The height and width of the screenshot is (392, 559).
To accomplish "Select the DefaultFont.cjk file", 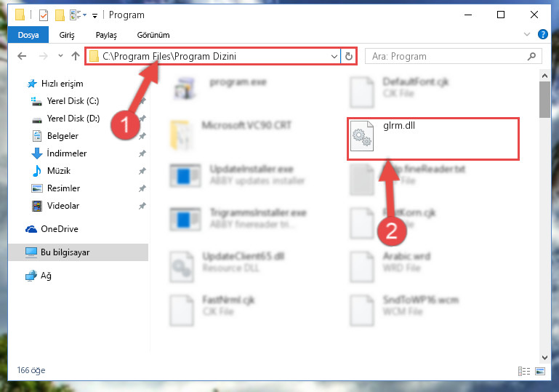I will [x=398, y=92].
